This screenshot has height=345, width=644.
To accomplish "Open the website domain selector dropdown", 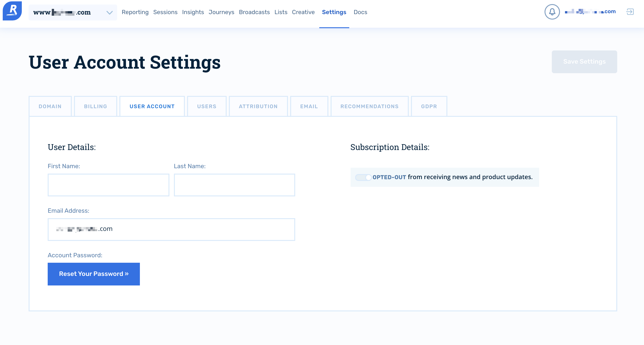I will [x=109, y=12].
